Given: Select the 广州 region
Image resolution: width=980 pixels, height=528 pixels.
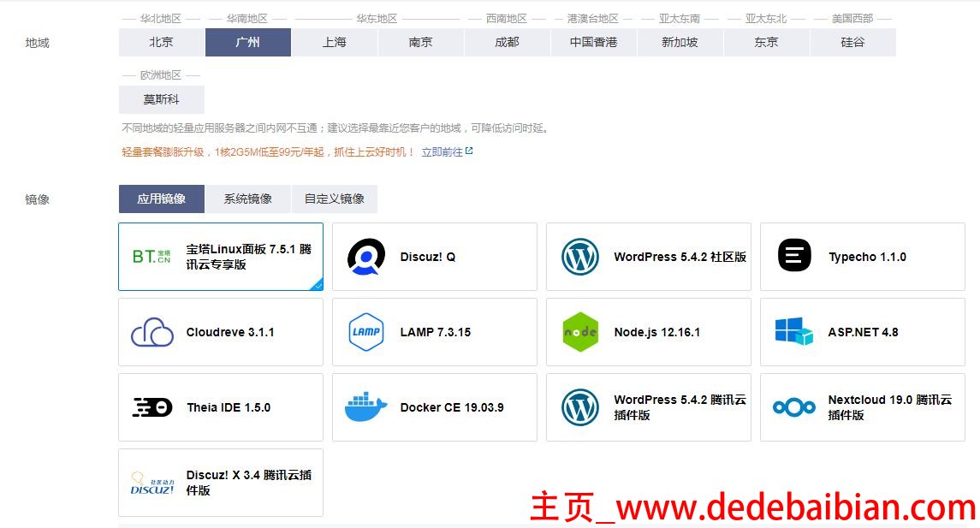Looking at the screenshot, I should (x=248, y=43).
